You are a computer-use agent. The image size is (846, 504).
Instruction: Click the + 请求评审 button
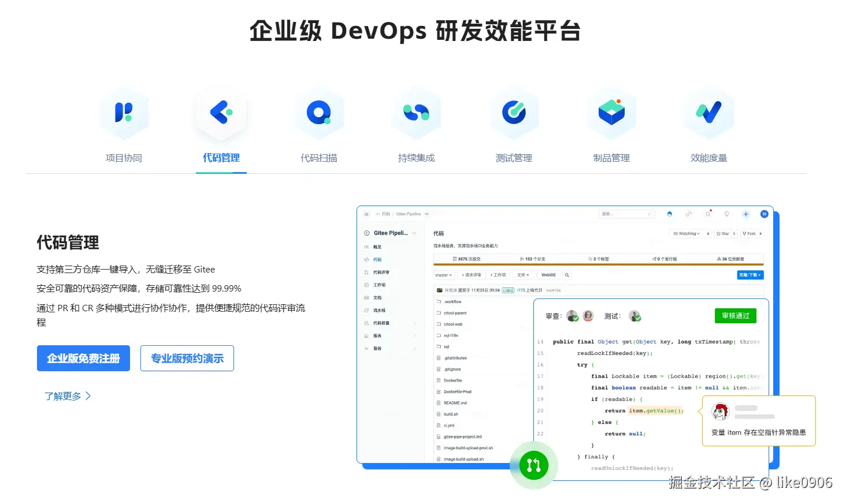(x=472, y=275)
